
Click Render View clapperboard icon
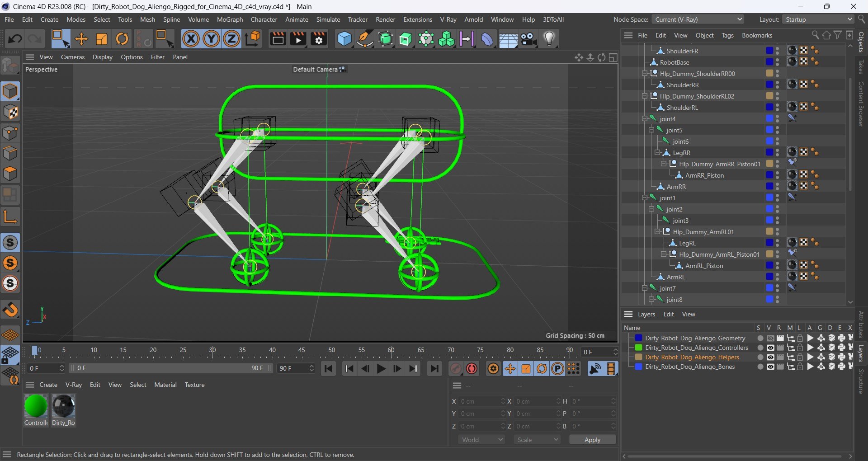[x=278, y=39]
